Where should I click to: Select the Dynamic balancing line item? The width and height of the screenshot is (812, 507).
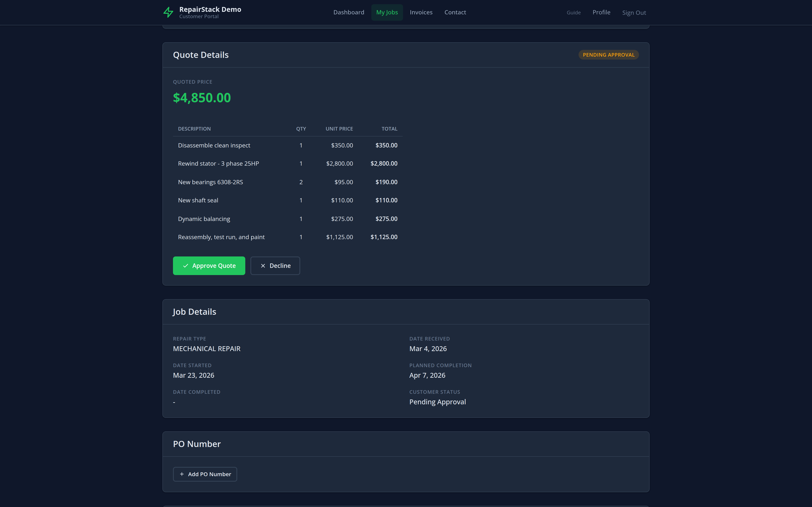tap(204, 219)
